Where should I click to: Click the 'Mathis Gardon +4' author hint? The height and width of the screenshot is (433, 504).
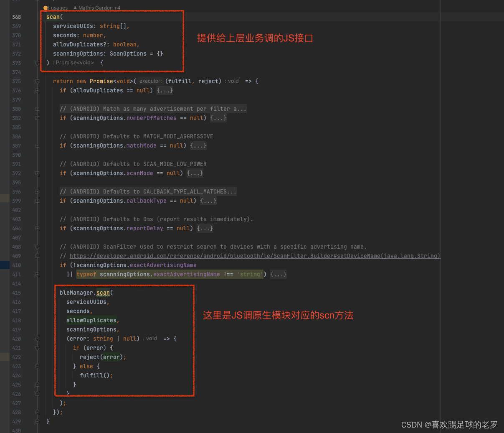point(99,8)
